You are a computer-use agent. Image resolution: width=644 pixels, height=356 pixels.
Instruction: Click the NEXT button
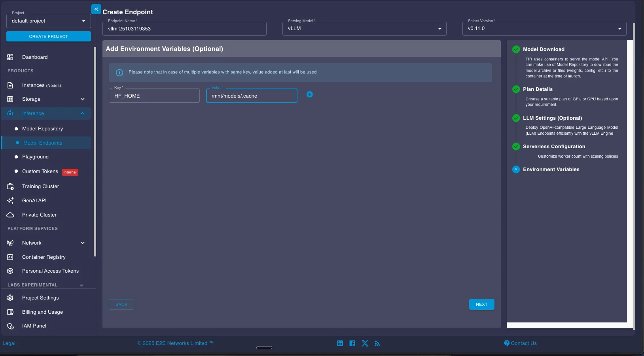click(481, 304)
